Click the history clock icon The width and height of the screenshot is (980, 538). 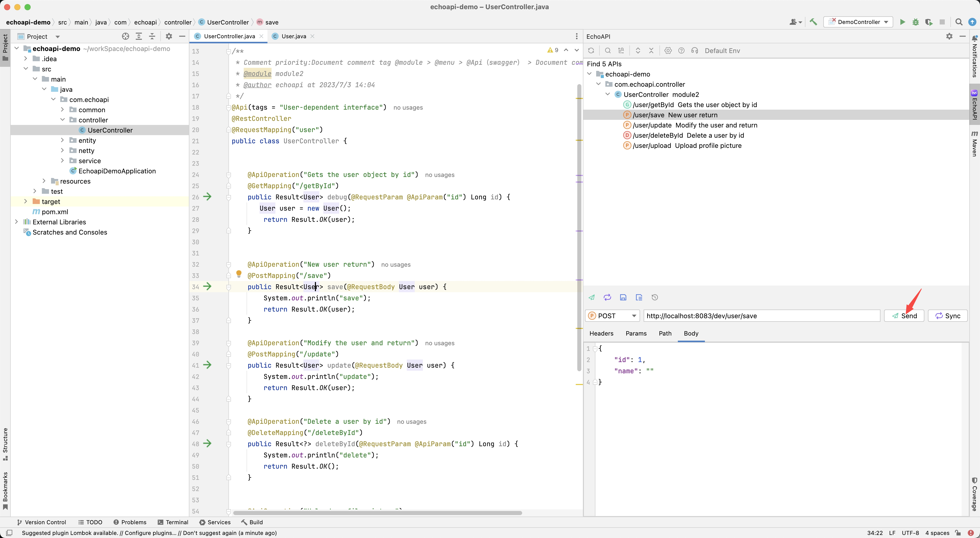[x=655, y=297]
